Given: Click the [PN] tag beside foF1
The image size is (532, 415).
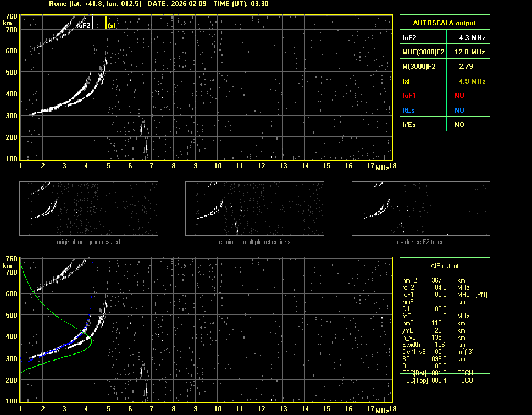Looking at the screenshot, I should 481,295.
